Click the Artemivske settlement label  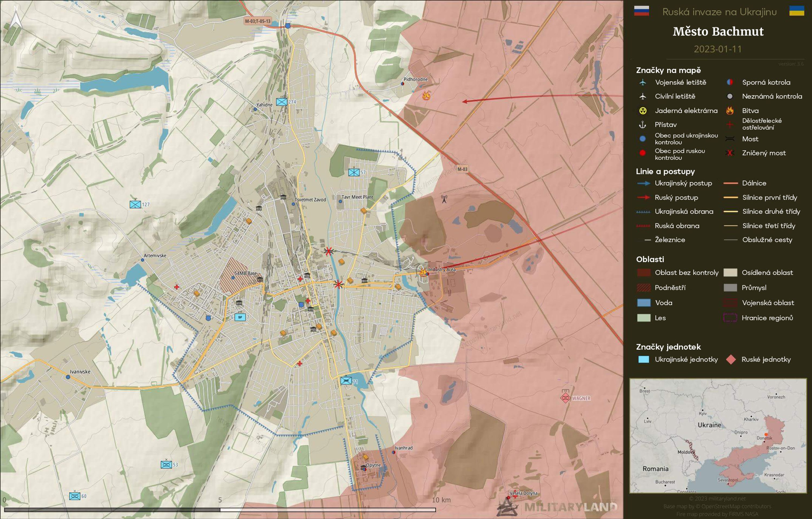155,255
